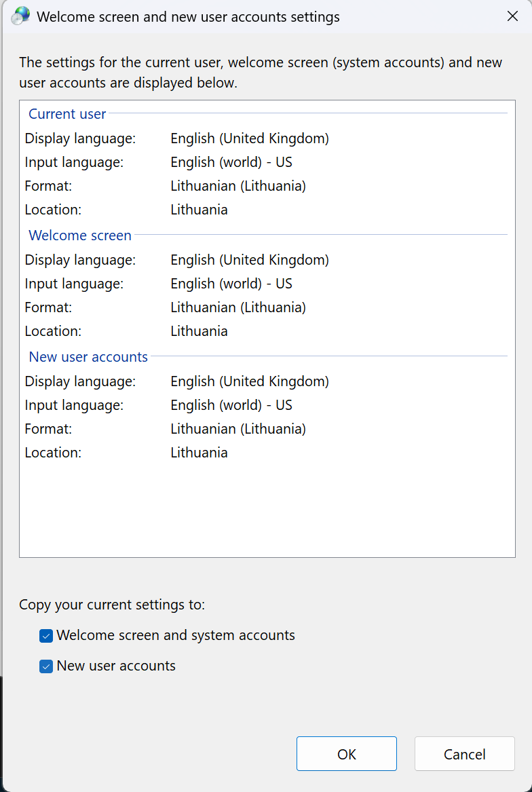Dismiss the dialog with Cancel

coord(464,753)
